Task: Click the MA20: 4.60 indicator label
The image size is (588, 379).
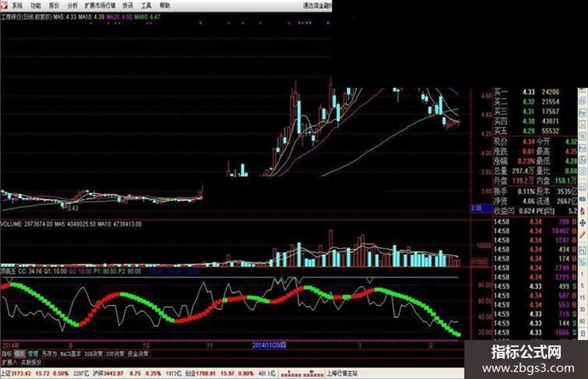Action: tap(119, 17)
